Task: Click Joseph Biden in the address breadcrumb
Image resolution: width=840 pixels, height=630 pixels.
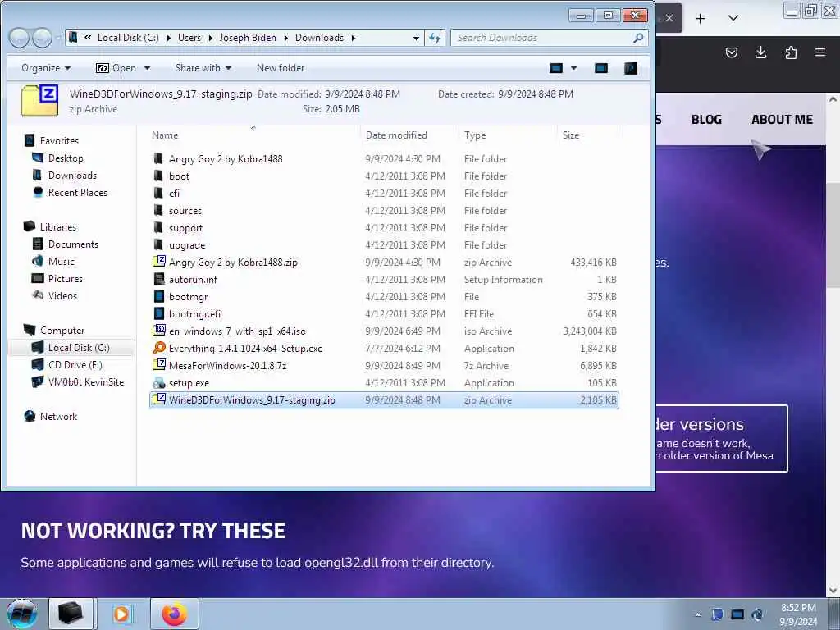Action: (x=248, y=38)
